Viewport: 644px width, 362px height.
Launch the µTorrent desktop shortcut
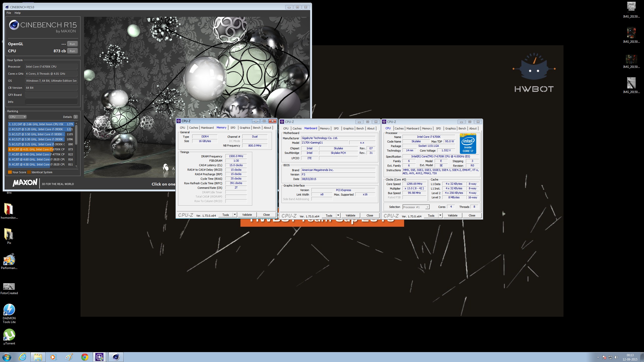click(9, 337)
